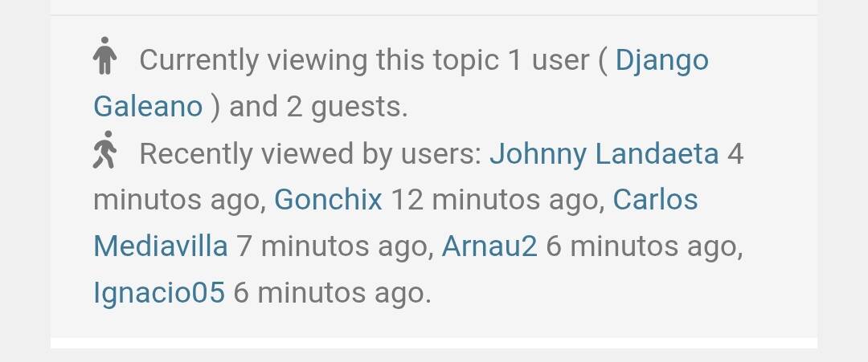Select the Mediavilla surname link
This screenshot has width=868, height=362.
tap(161, 246)
